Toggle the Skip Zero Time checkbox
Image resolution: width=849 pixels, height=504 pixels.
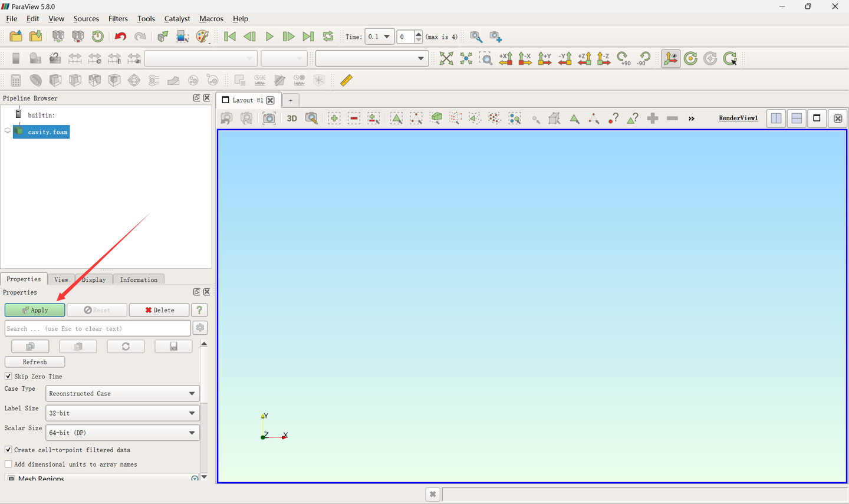pyautogui.click(x=8, y=376)
